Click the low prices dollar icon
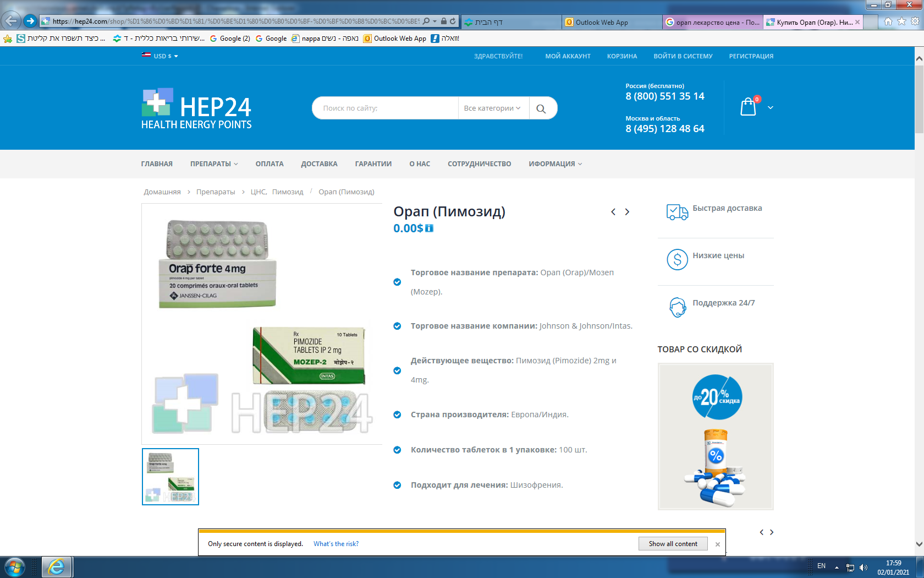Image resolution: width=924 pixels, height=578 pixels. [677, 259]
